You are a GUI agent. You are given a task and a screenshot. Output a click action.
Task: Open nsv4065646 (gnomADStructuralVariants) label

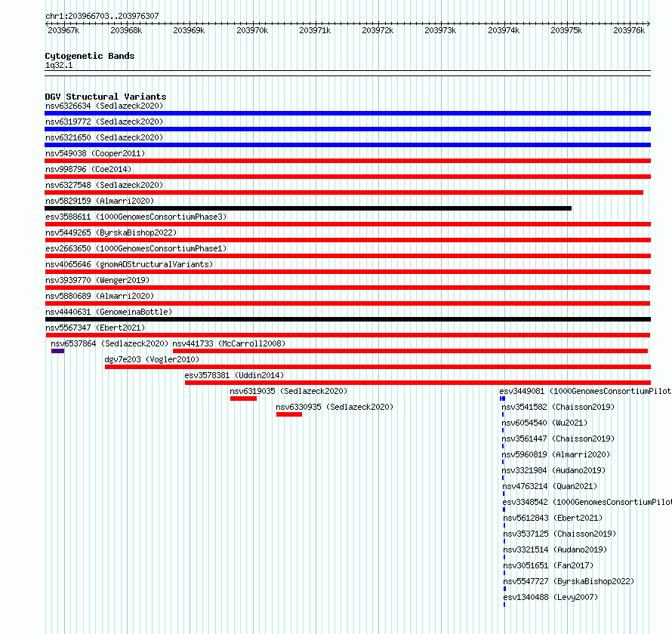click(129, 264)
